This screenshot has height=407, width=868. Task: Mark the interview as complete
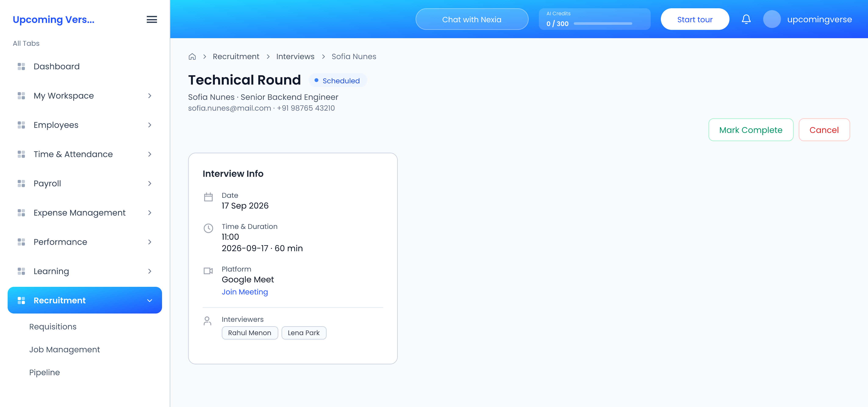tap(751, 130)
